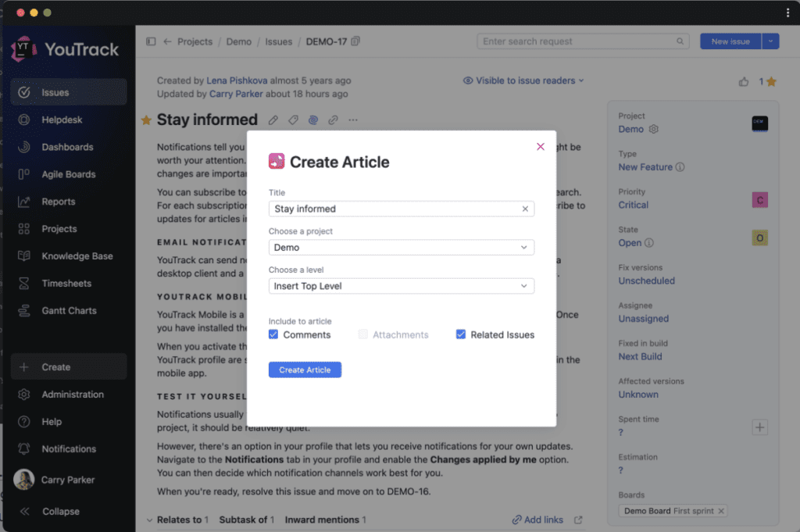Unstar the issue via the star icon

point(145,120)
